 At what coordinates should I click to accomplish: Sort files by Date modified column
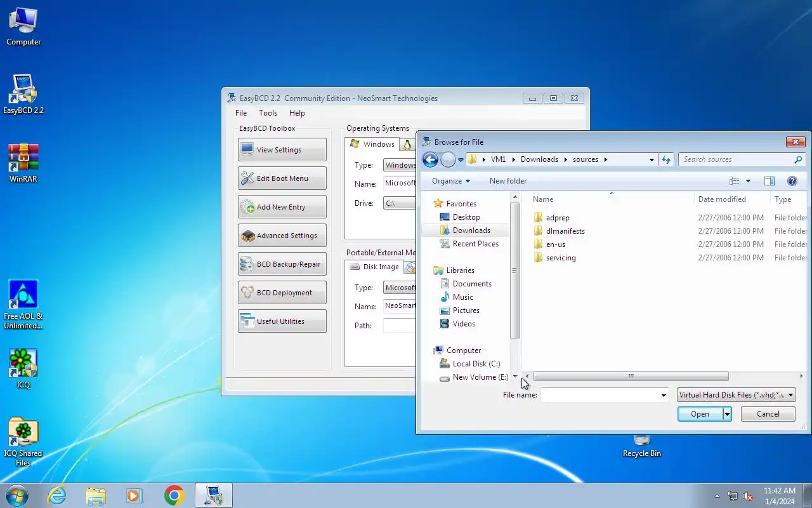732,199
